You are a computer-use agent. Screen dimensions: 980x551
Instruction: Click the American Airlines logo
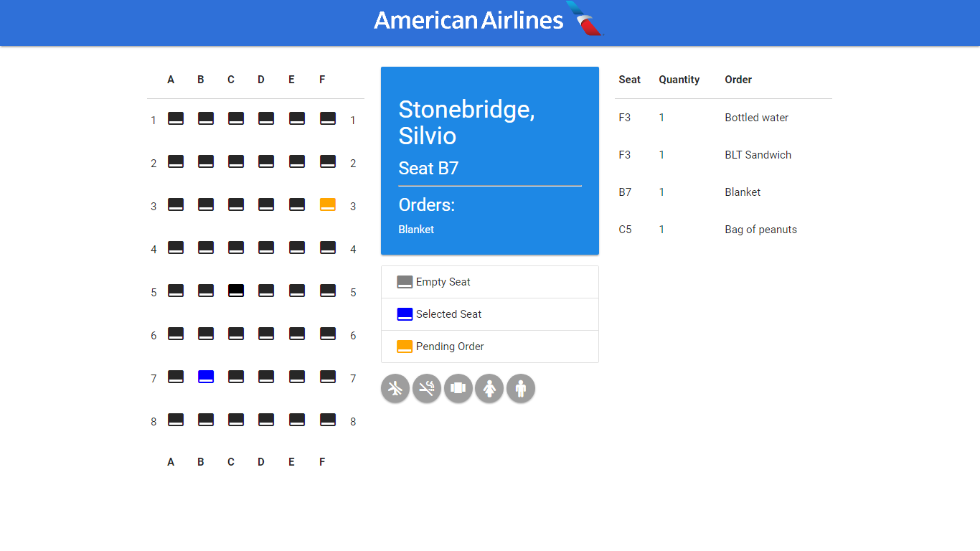click(489, 20)
